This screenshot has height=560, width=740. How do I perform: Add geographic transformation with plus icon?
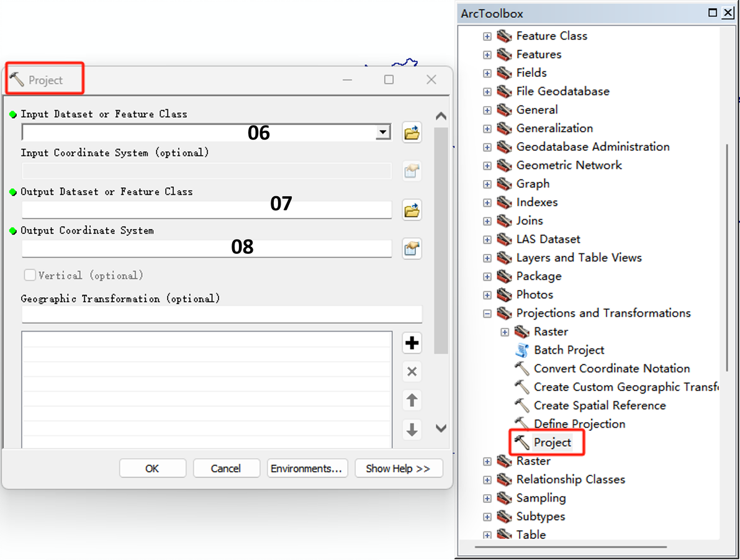(412, 343)
